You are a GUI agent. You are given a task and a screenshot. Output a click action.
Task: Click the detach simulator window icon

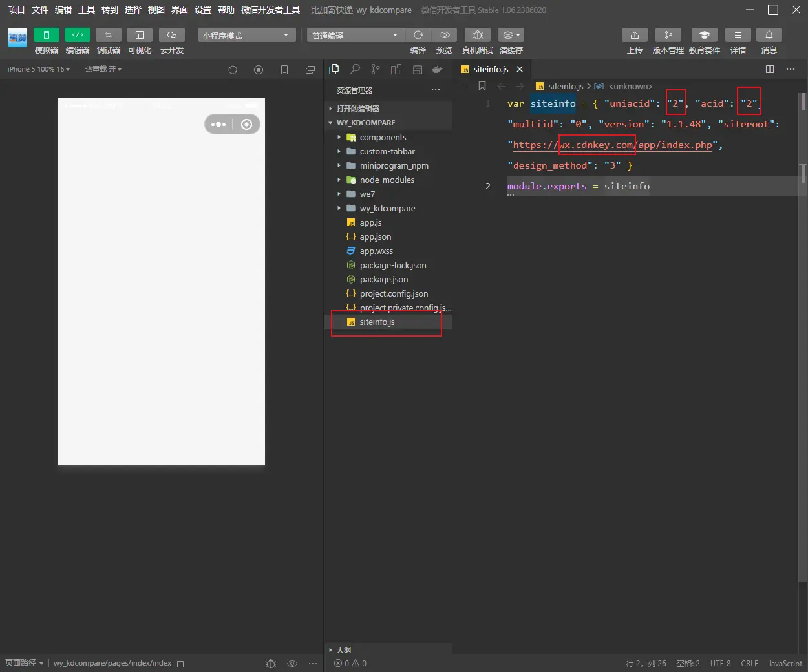[x=310, y=70]
